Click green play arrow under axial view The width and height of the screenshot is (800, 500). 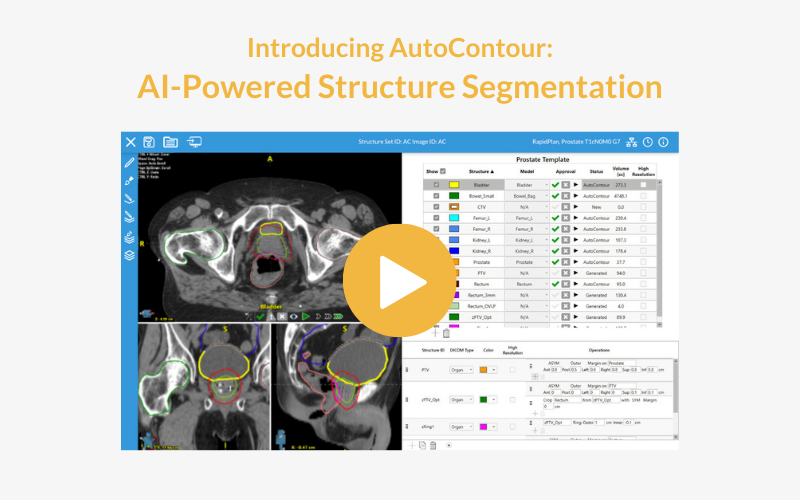point(306,316)
